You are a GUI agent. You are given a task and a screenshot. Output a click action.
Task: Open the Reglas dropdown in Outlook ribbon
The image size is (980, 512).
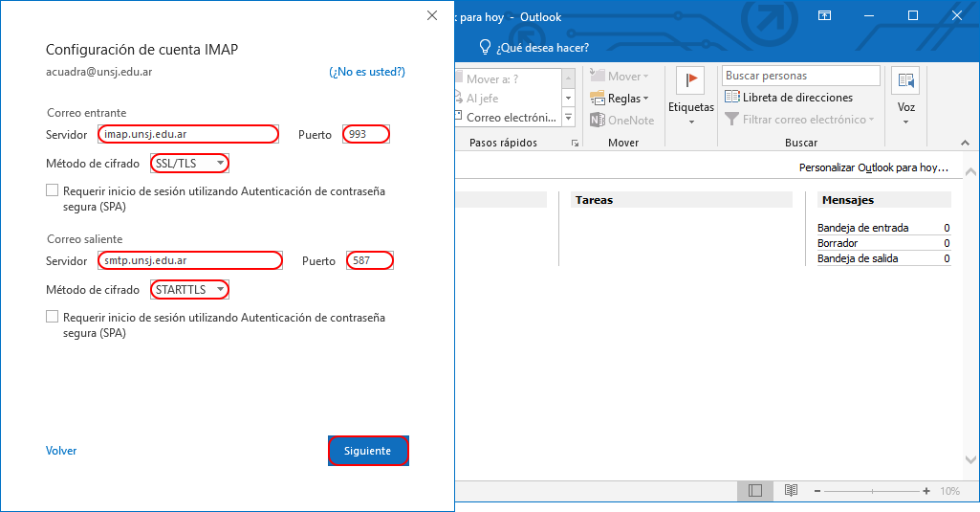(x=620, y=99)
